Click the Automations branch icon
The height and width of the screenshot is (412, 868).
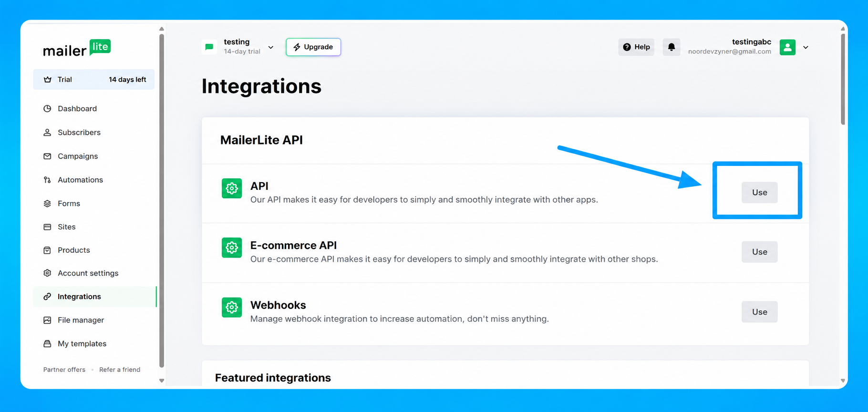[47, 180]
